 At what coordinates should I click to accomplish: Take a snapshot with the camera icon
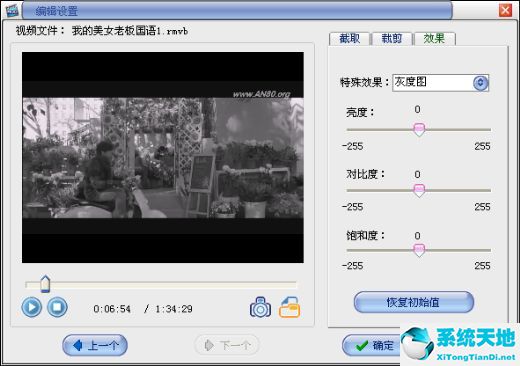pyautogui.click(x=260, y=307)
